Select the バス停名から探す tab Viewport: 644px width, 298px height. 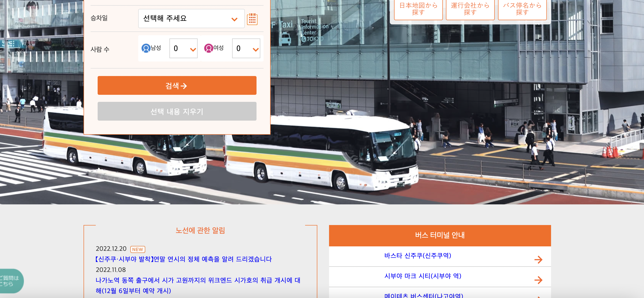(x=522, y=9)
